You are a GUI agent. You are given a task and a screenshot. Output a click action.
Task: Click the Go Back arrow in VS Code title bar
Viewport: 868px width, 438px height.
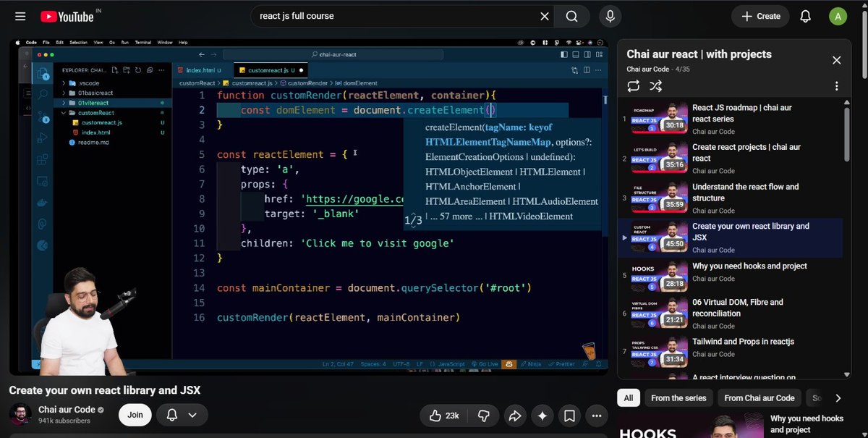point(201,54)
